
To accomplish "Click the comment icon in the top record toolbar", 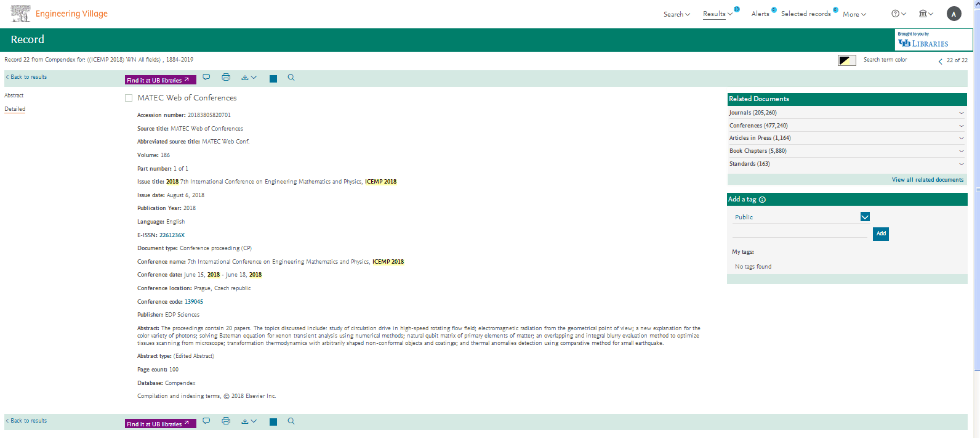I will tap(206, 78).
